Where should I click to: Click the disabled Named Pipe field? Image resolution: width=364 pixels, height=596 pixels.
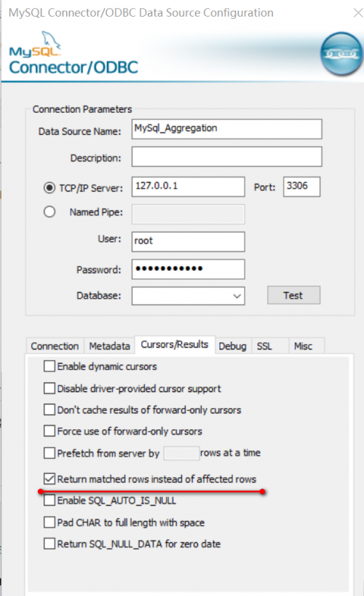pos(188,214)
